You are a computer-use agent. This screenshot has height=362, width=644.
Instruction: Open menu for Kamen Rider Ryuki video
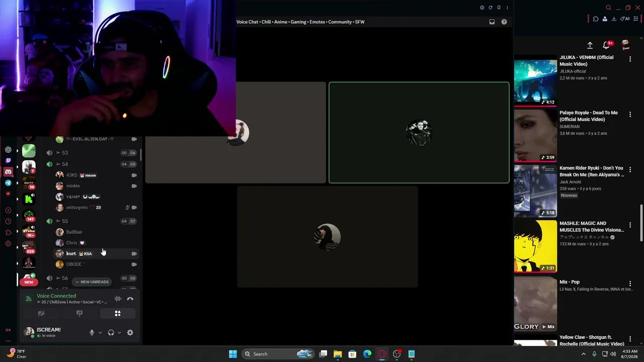click(630, 170)
